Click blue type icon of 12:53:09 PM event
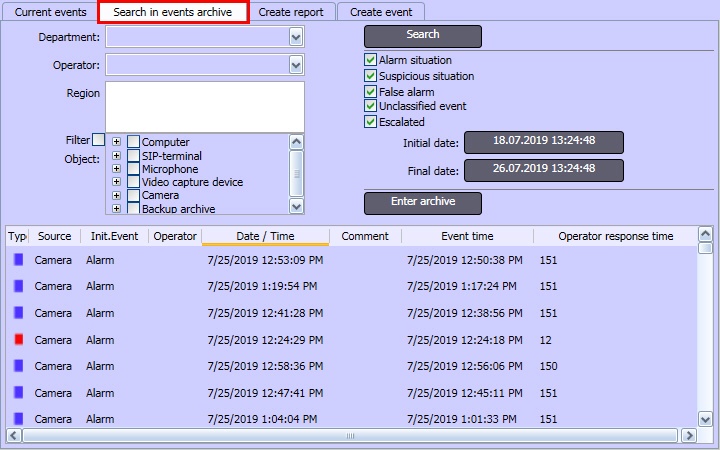The image size is (720, 450). point(18,259)
